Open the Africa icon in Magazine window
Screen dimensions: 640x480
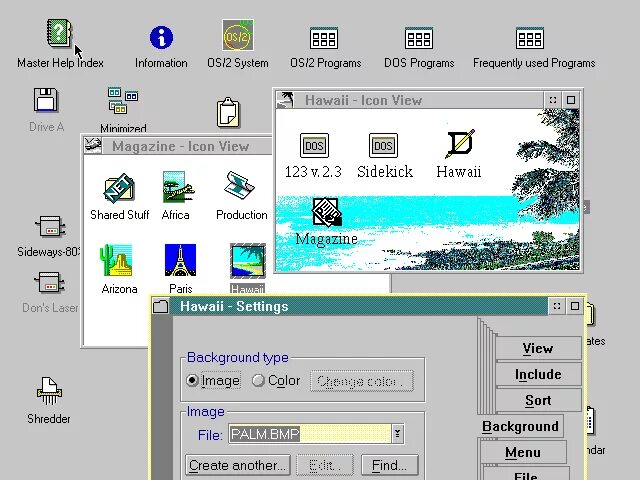pos(178,187)
